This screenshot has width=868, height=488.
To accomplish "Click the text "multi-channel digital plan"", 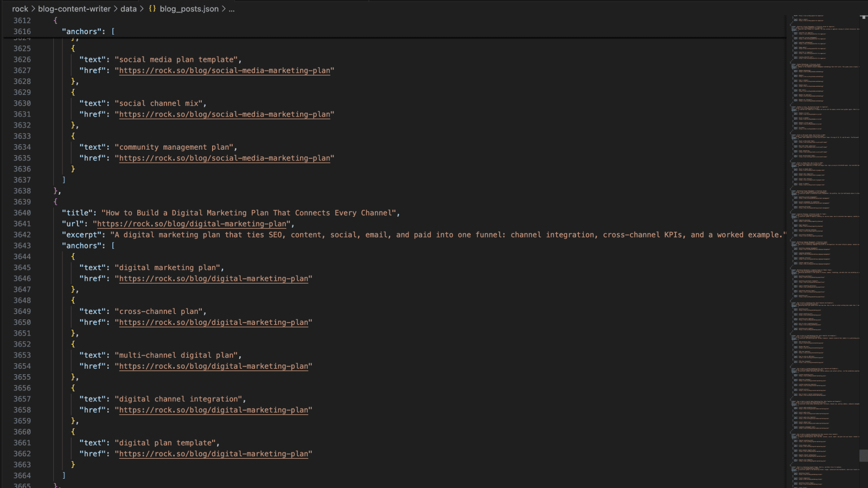I will tap(176, 356).
